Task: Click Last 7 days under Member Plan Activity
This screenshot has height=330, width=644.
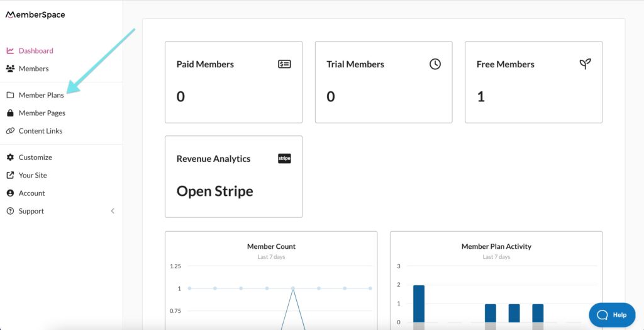Action: click(496, 257)
